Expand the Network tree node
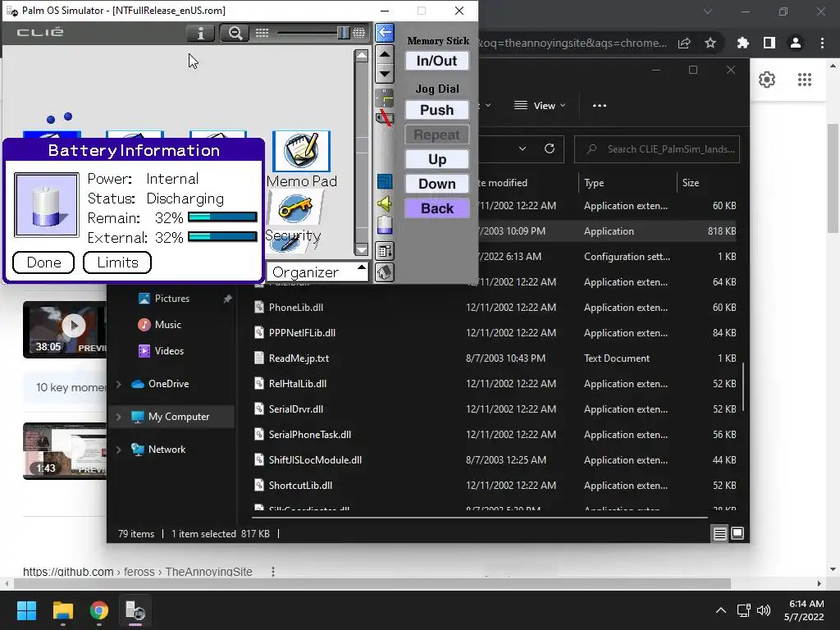Screen dimensions: 840x630 coord(118,450)
